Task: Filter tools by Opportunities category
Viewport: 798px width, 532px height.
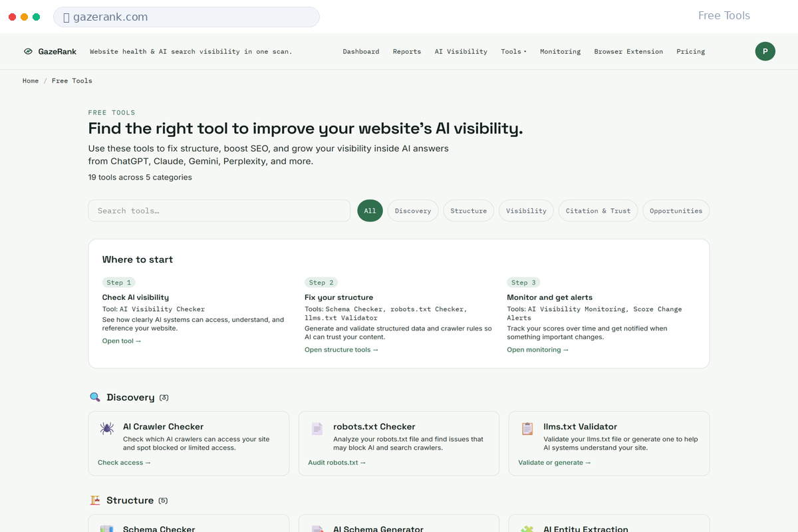Action: click(x=676, y=211)
